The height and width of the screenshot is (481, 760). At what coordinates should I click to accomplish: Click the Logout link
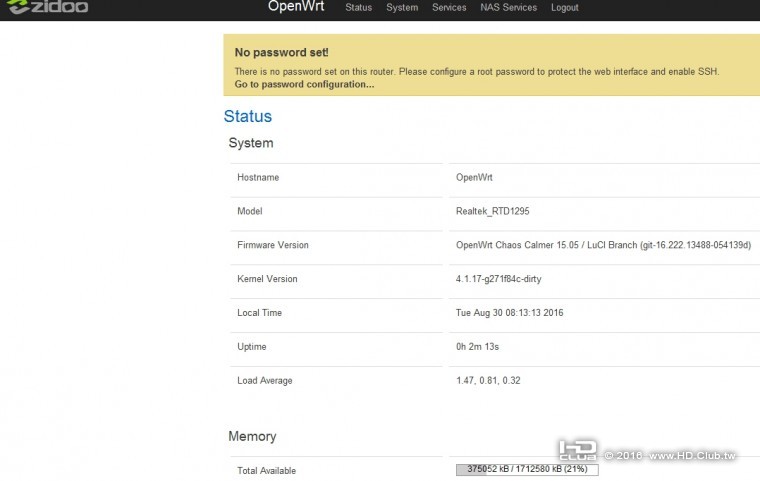(x=564, y=8)
